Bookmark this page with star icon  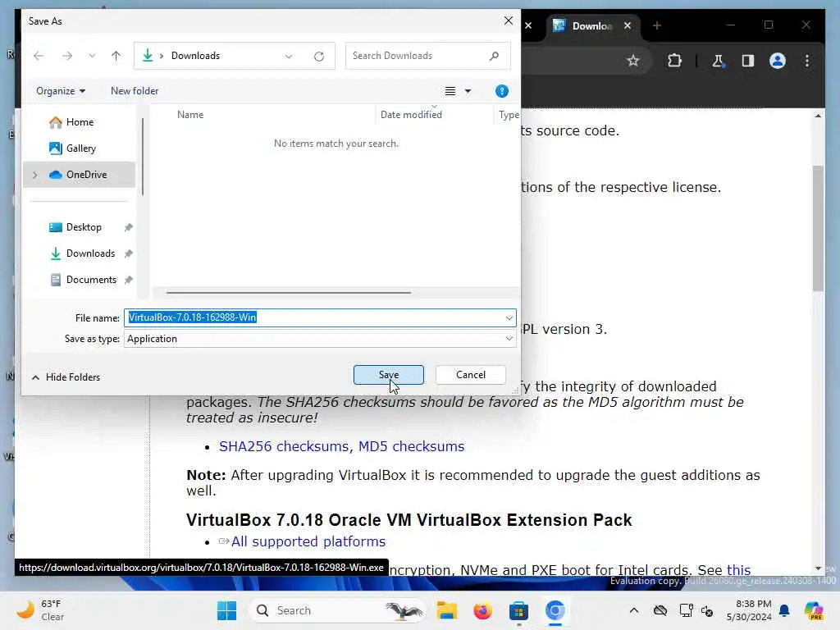[x=633, y=61]
